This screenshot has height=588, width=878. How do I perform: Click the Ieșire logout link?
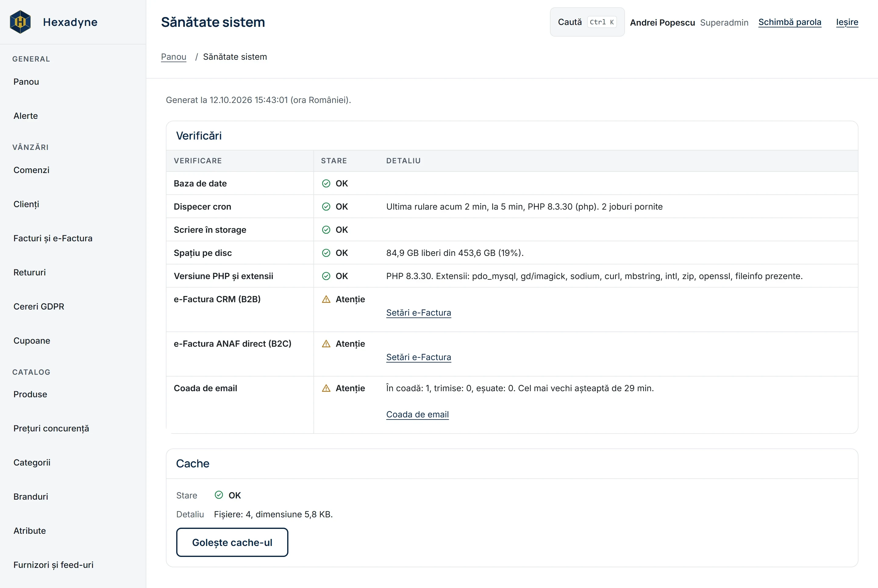pos(847,22)
